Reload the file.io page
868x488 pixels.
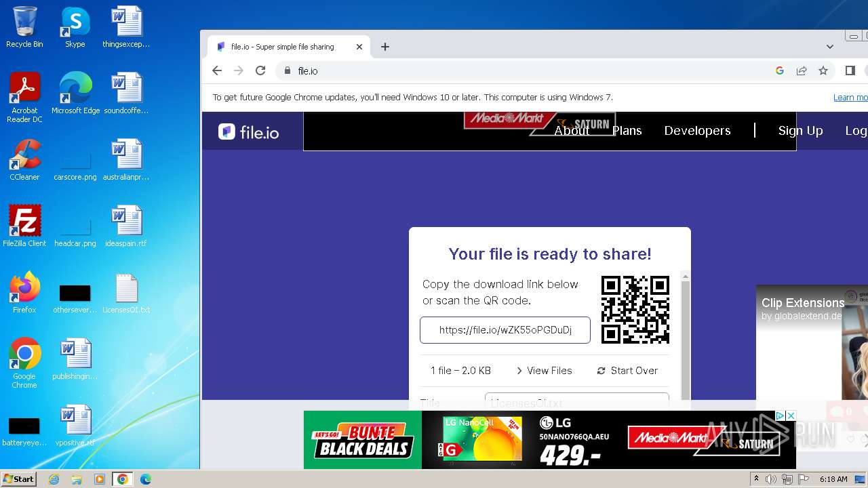[x=260, y=70]
